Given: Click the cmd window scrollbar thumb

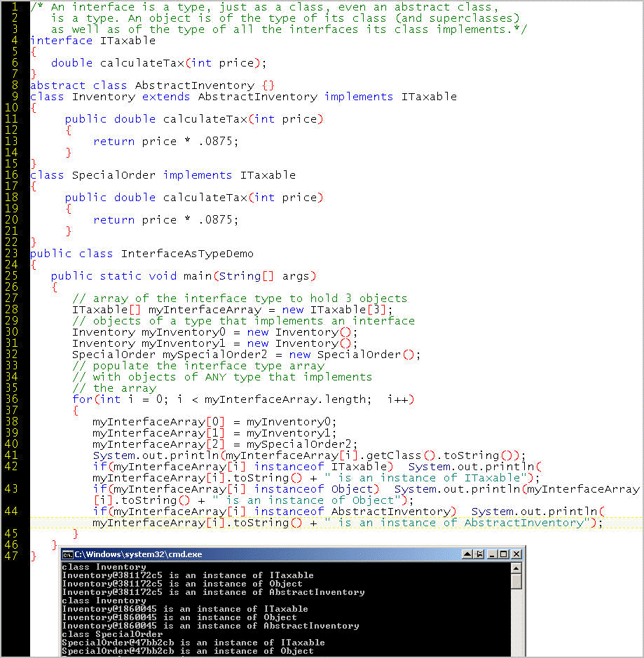Looking at the screenshot, I should coord(516,582).
